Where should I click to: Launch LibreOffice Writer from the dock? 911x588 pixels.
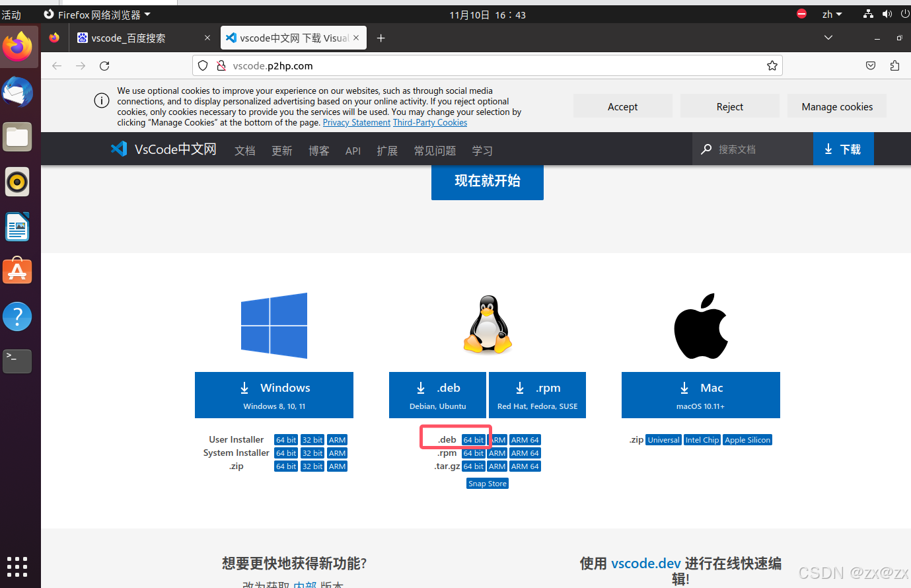(x=18, y=227)
